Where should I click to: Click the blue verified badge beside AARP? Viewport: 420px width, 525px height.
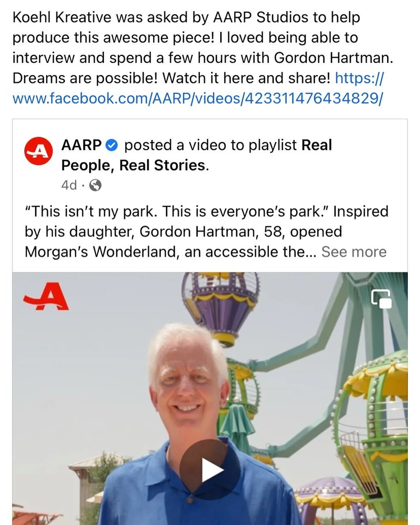[x=111, y=145]
